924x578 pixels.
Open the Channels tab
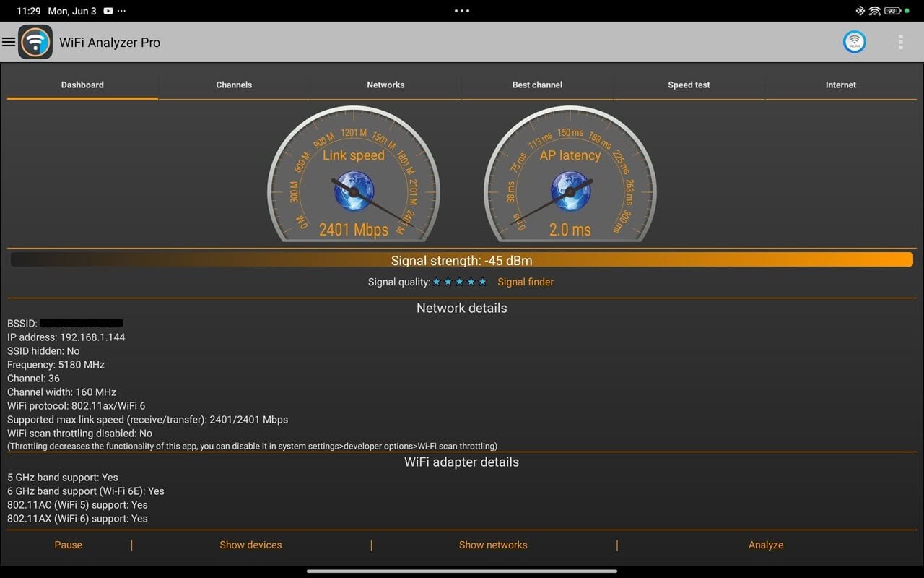coord(234,85)
